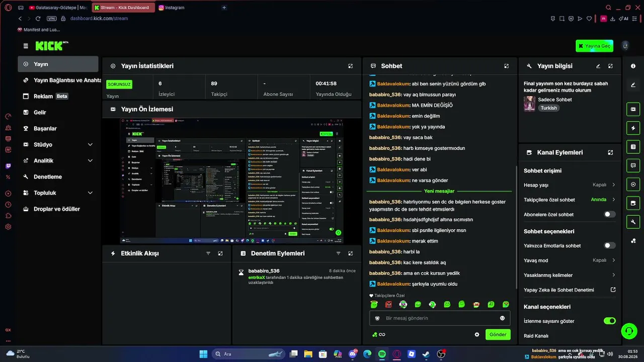Expand the Stüdyo menu section
This screenshot has width=644, height=362.
coord(58,144)
